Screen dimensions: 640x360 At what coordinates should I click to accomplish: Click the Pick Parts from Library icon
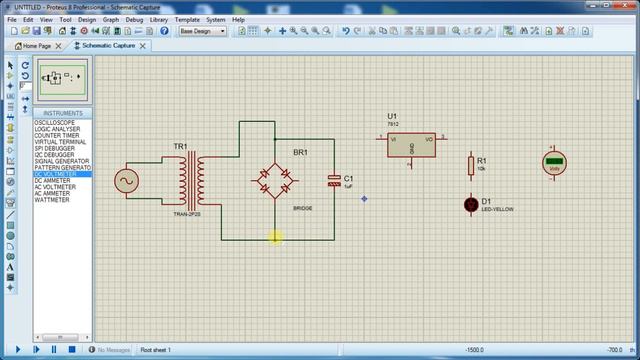pyautogui.click(x=456, y=31)
